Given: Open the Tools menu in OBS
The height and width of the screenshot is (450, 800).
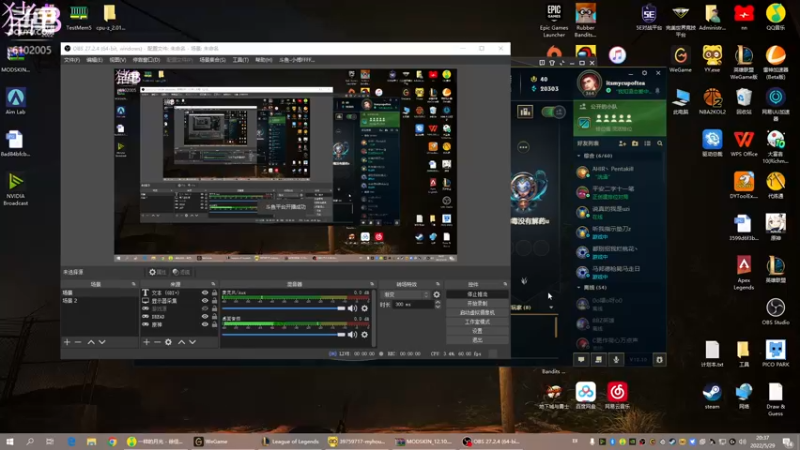Looking at the screenshot, I should click(x=240, y=60).
